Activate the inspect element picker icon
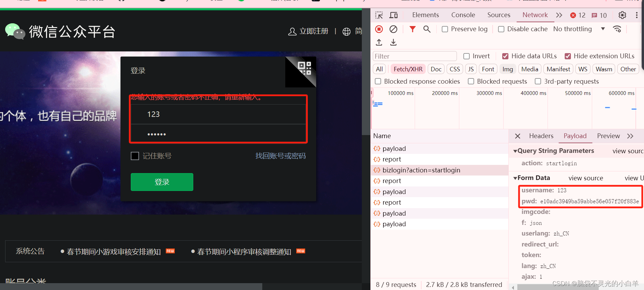 [379, 15]
